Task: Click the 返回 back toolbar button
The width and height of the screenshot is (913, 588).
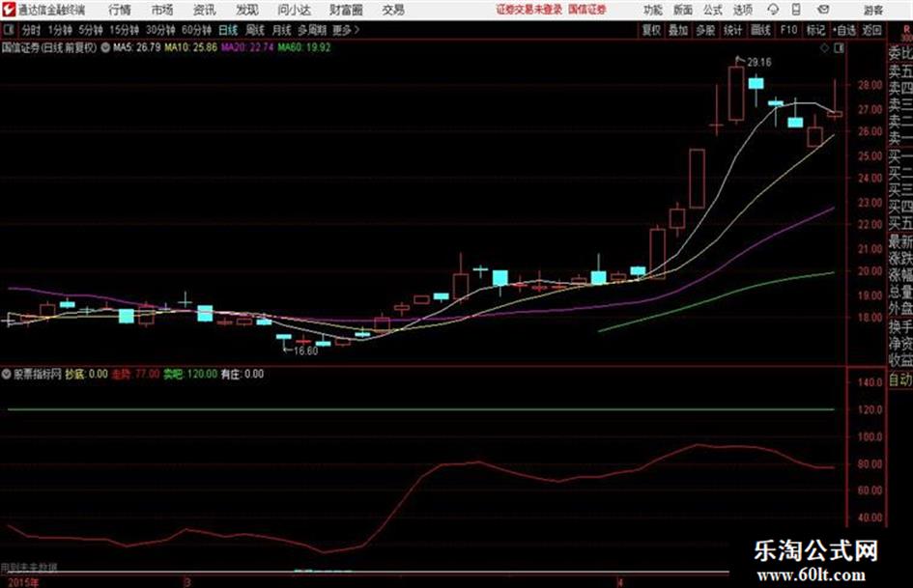Action: click(871, 30)
